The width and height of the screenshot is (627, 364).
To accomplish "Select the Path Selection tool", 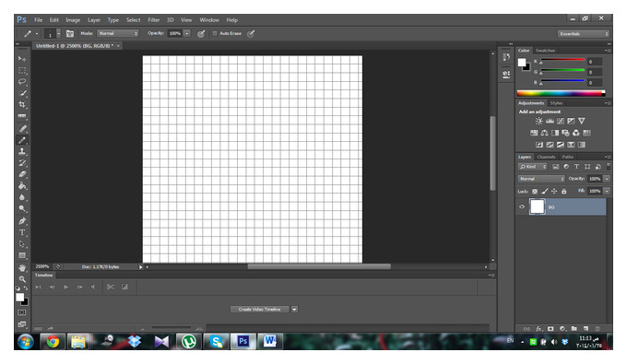I will tap(22, 243).
